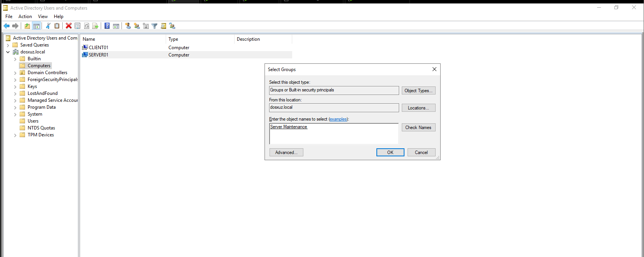644x257 pixels.
Task: Click the examples link in dialog
Action: click(338, 119)
